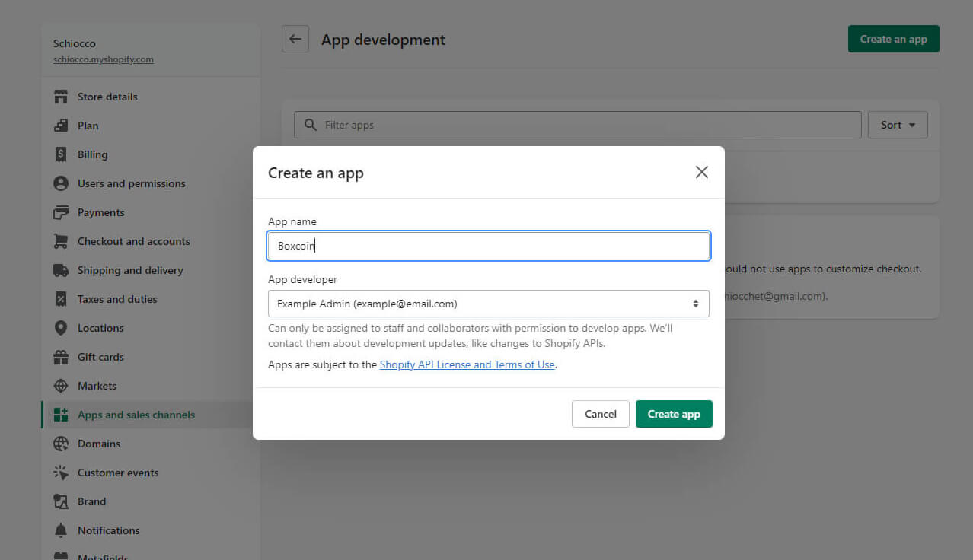Go to Checkout and accounts settings
Viewport: 973px width, 560px height.
pyautogui.click(x=133, y=241)
